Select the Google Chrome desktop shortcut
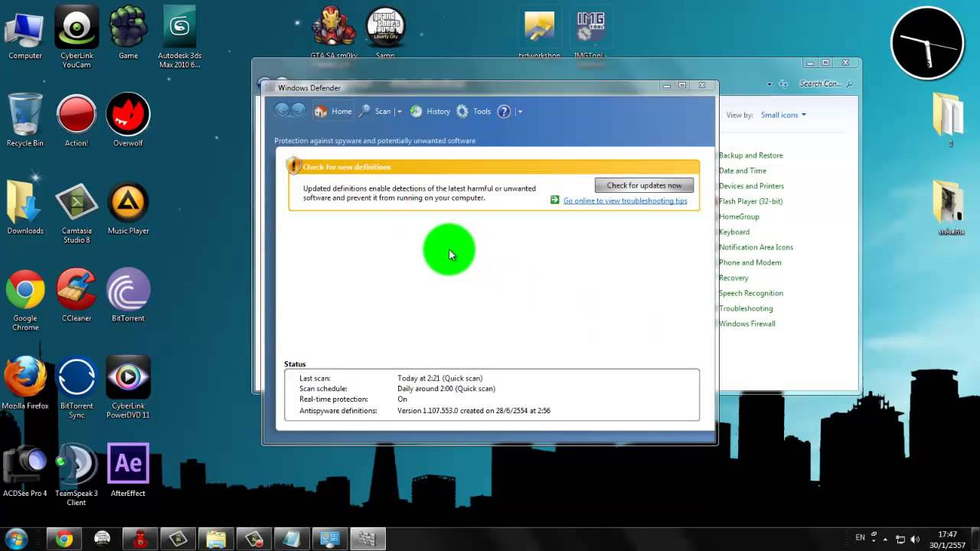Screen dimensions: 980x551 pos(25,300)
